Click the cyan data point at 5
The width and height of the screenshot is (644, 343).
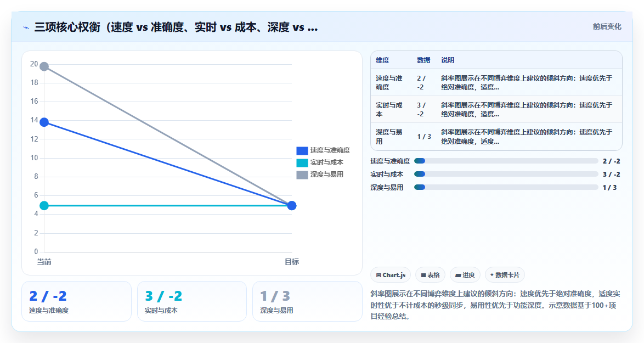pos(44,205)
